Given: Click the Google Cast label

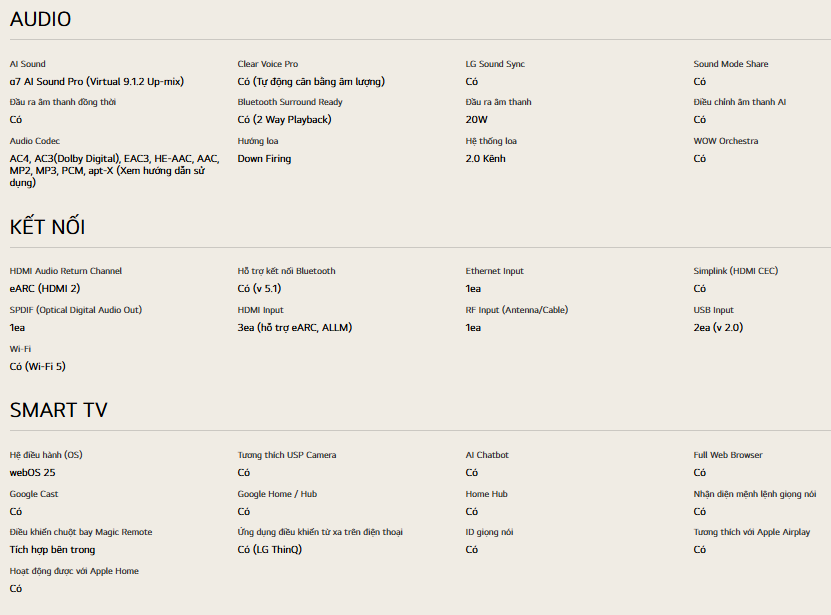Looking at the screenshot, I should coord(34,494).
